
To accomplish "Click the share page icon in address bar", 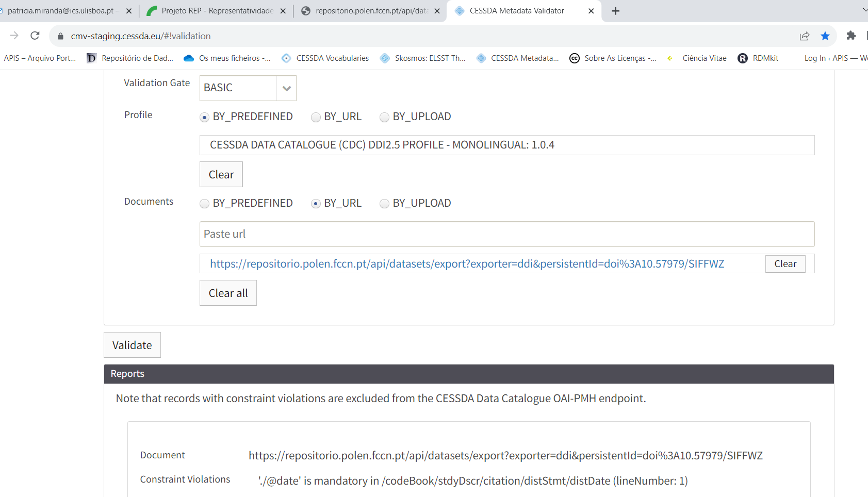I will pyautogui.click(x=804, y=36).
